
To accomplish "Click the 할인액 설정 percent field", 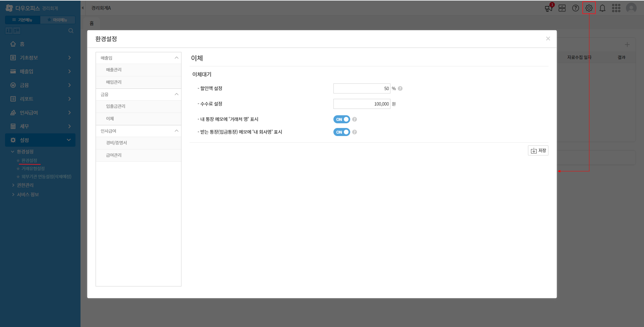I will pos(362,89).
